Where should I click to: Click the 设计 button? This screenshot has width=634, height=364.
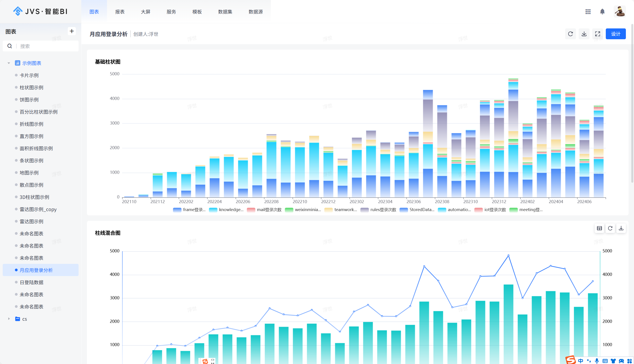pyautogui.click(x=615, y=34)
